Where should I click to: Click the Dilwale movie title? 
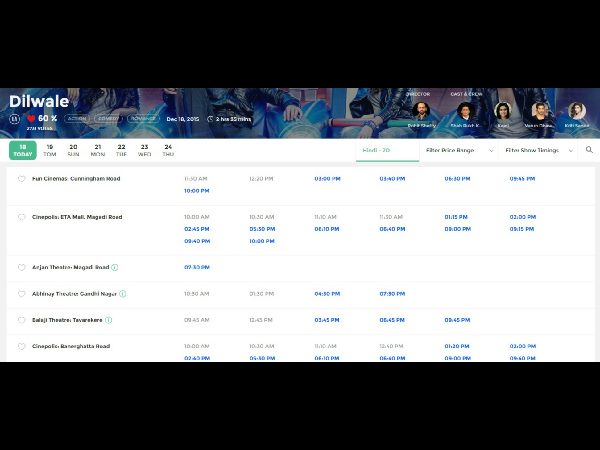tap(39, 101)
